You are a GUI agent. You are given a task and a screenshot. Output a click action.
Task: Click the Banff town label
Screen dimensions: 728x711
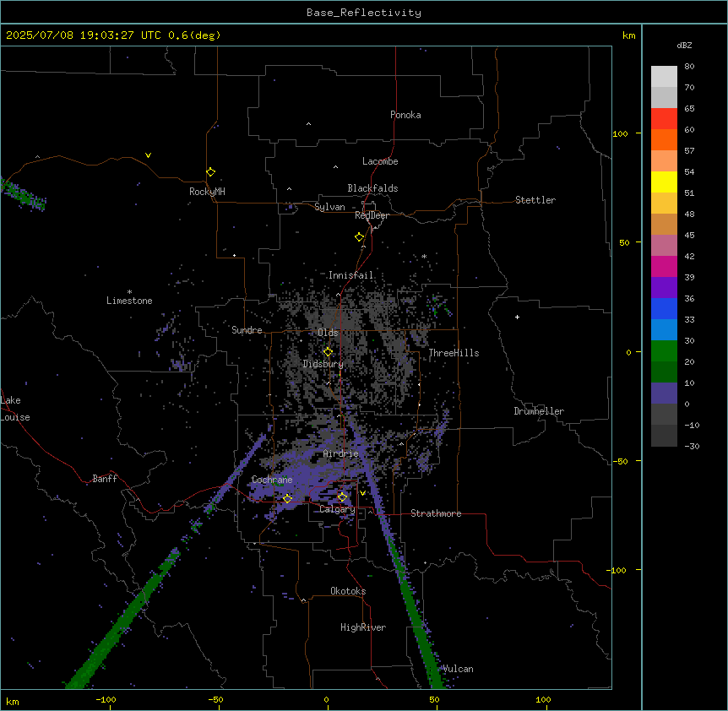click(105, 479)
